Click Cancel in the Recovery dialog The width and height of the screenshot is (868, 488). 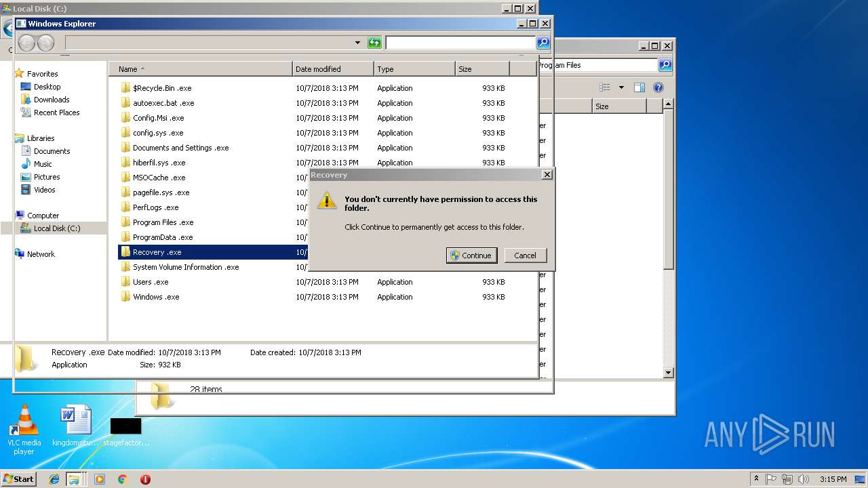[525, 256]
